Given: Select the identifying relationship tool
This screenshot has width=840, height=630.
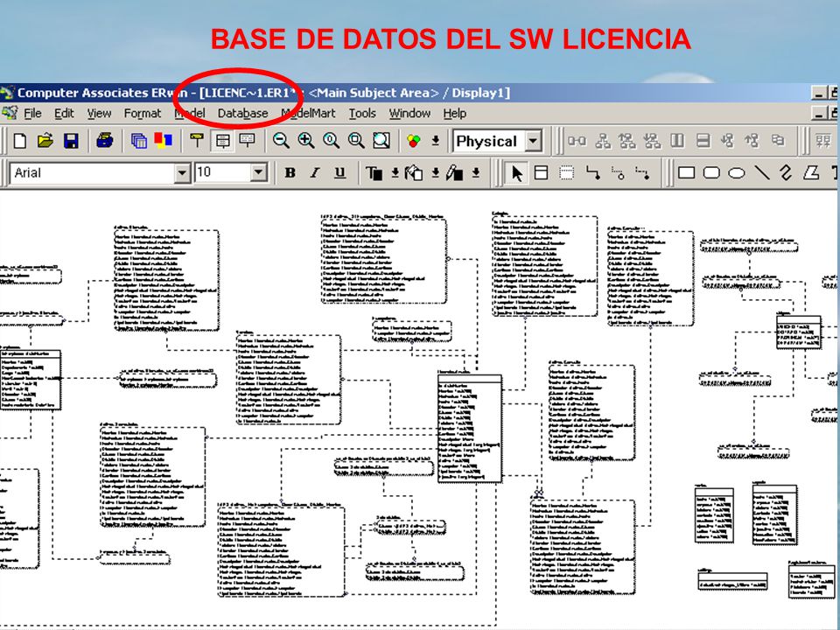Looking at the screenshot, I should pos(592,172).
